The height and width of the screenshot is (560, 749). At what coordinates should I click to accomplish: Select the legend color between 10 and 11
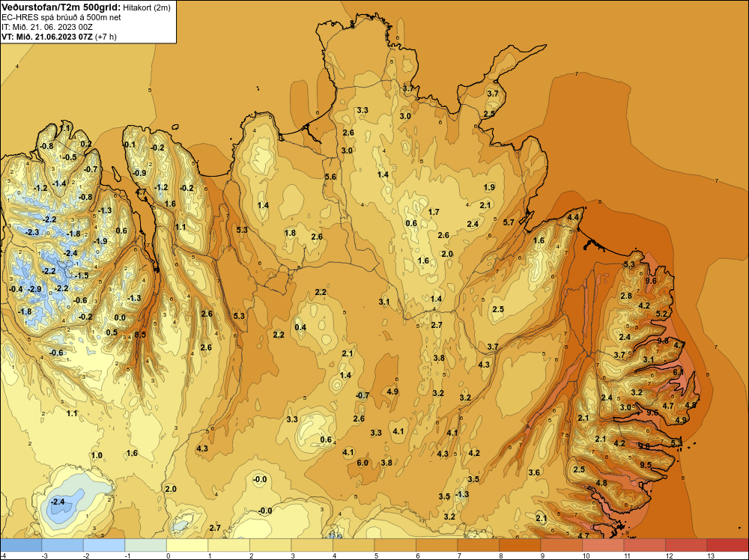[x=602, y=545]
